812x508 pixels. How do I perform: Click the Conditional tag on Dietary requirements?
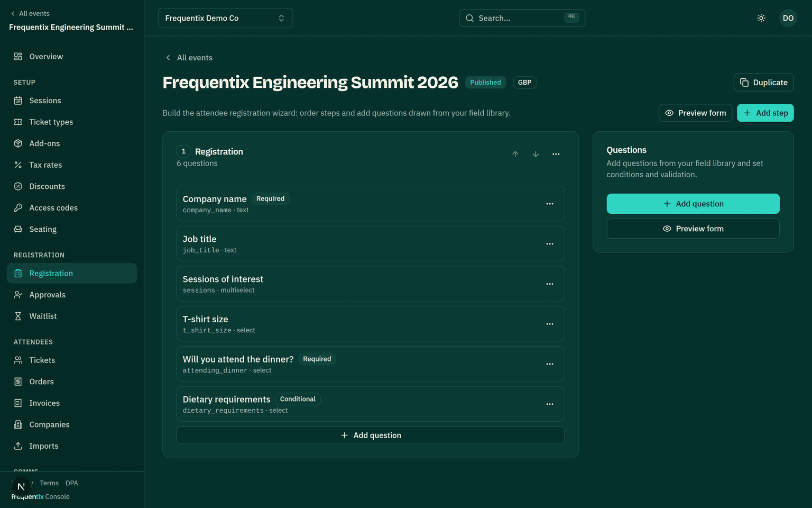point(298,399)
